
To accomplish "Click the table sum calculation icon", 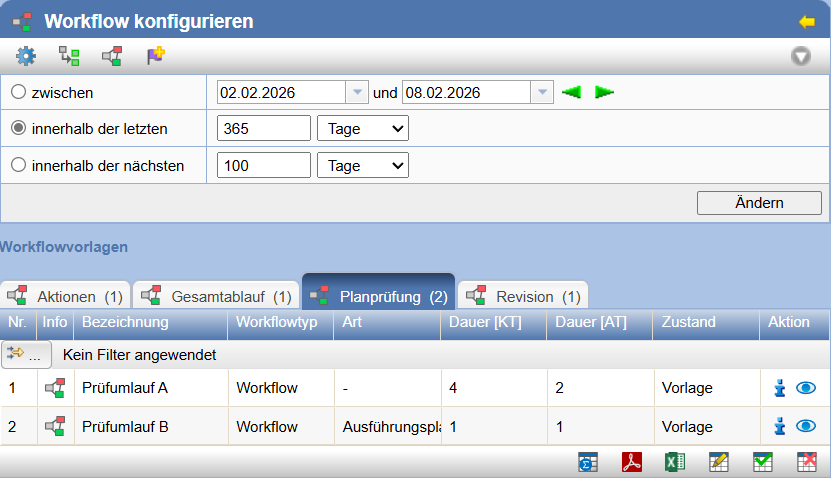I will coord(588,462).
